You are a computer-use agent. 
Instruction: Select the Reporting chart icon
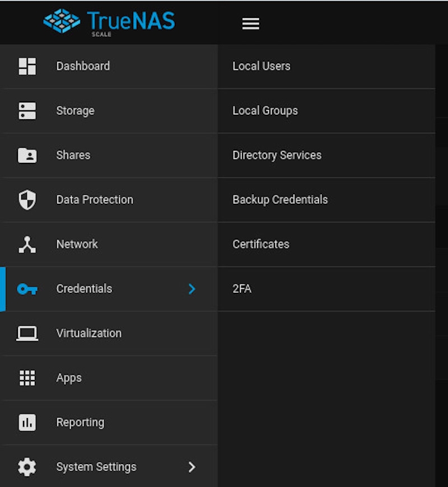coord(26,422)
